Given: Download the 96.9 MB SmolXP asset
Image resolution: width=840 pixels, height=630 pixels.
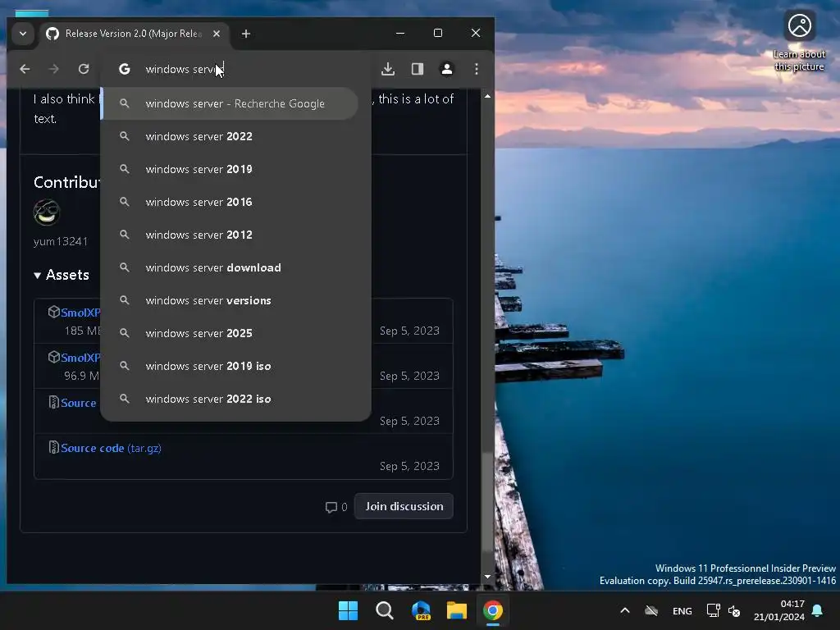Looking at the screenshot, I should point(80,358).
